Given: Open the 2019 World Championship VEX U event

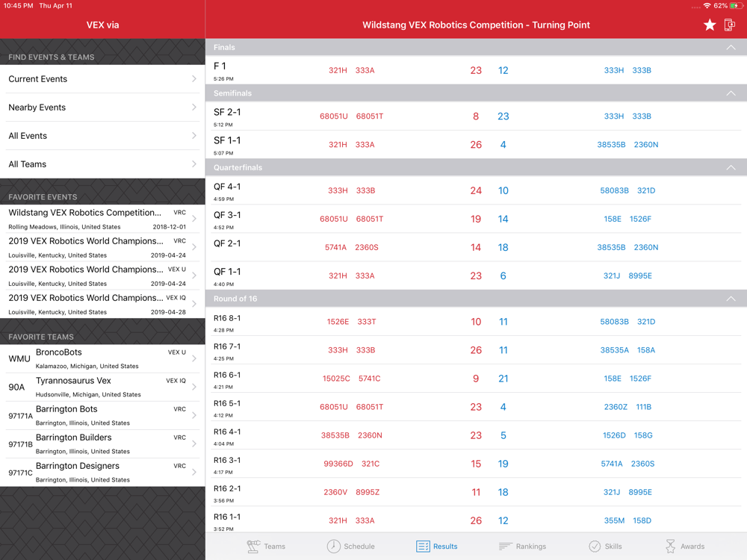Looking at the screenshot, I should [102, 276].
